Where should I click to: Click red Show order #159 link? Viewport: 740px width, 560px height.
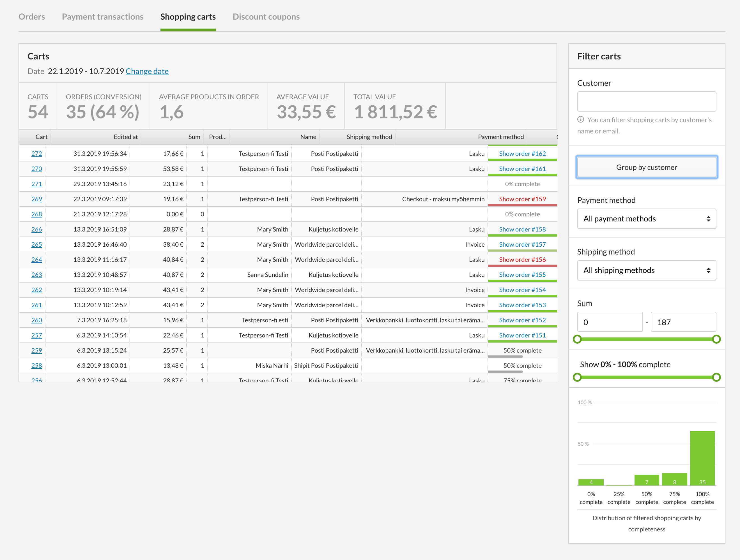pyautogui.click(x=522, y=199)
